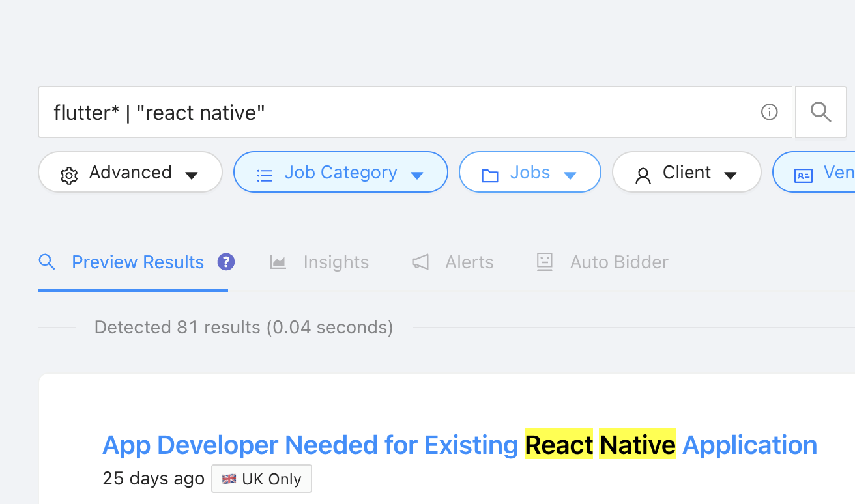Click the info icon in search box
This screenshot has width=855, height=504.
769,113
